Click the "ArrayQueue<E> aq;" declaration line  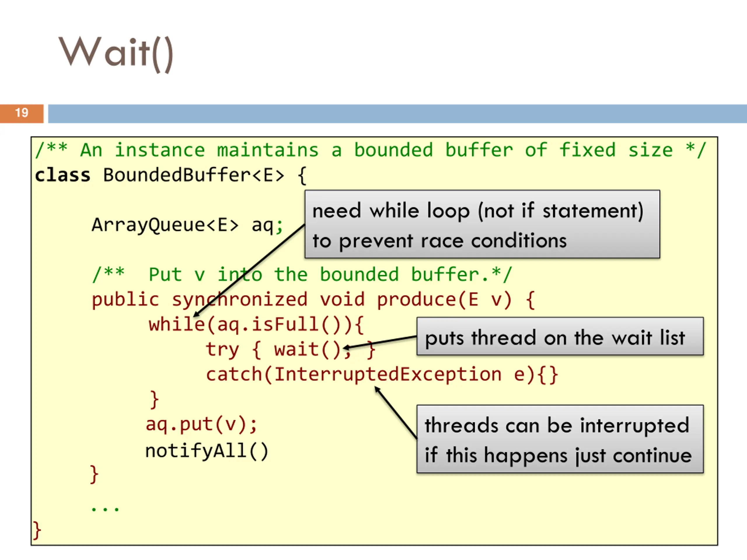coord(187,225)
